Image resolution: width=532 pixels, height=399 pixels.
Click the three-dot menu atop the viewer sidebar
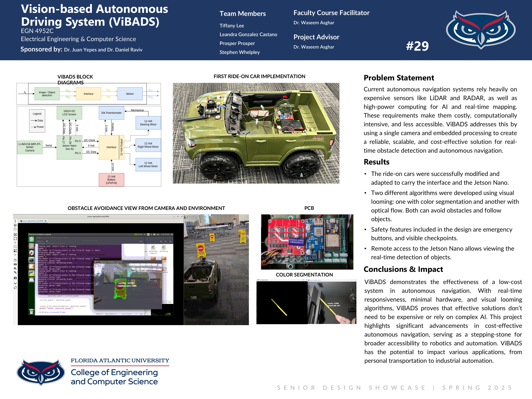click(15, 221)
